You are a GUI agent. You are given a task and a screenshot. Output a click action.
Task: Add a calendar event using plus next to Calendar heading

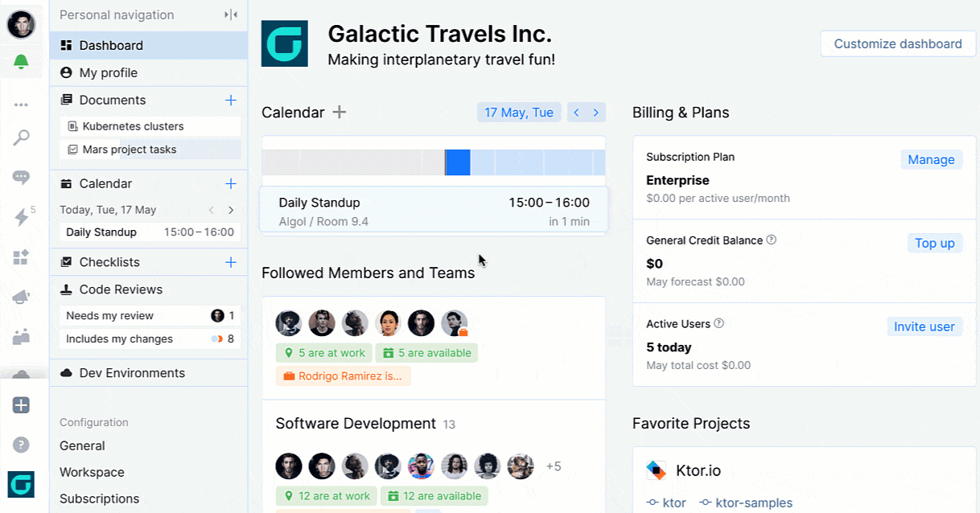tap(340, 113)
